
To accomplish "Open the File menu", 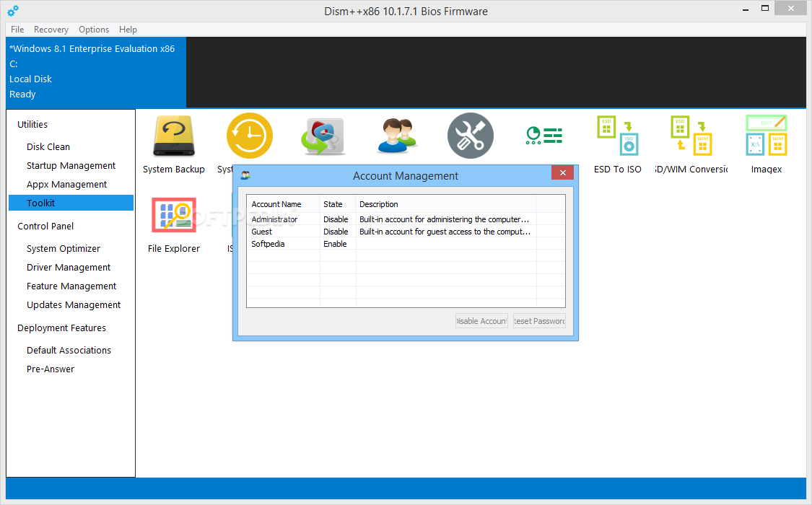I will pos(17,30).
